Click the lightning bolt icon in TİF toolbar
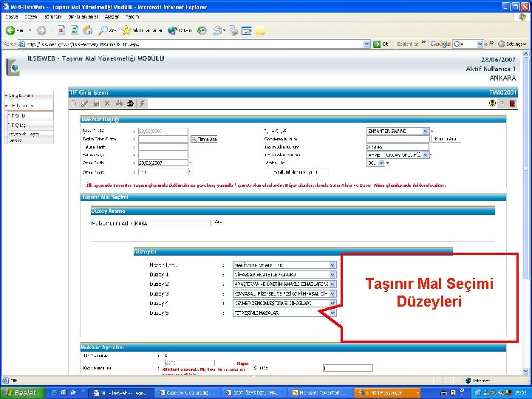The height and width of the screenshot is (399, 532). 143,103
